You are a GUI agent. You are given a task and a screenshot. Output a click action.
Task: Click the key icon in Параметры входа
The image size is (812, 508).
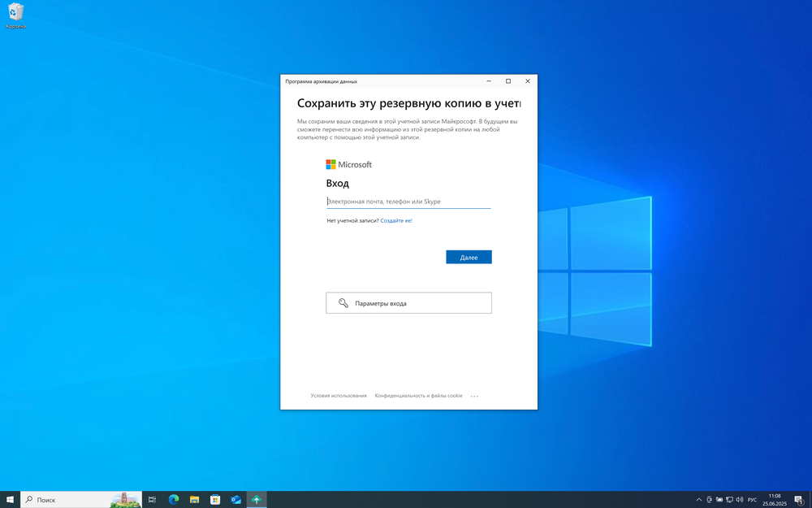343,303
